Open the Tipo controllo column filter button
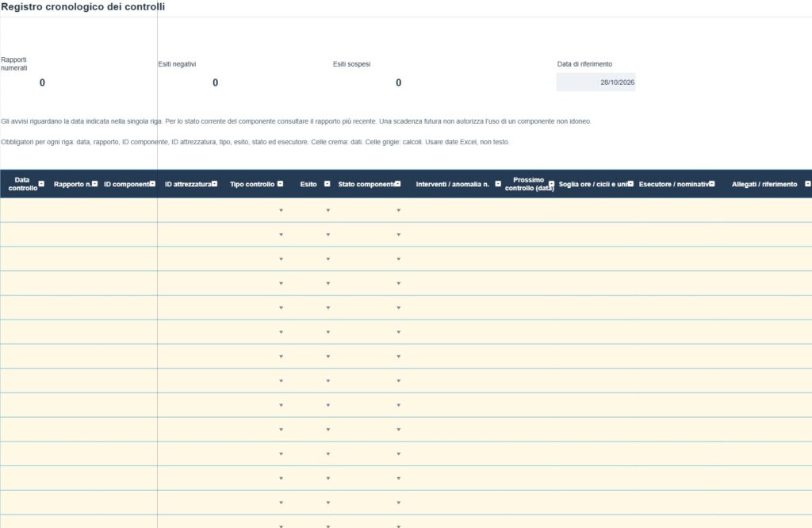Viewport: 812px width, 528px height. pyautogui.click(x=280, y=184)
